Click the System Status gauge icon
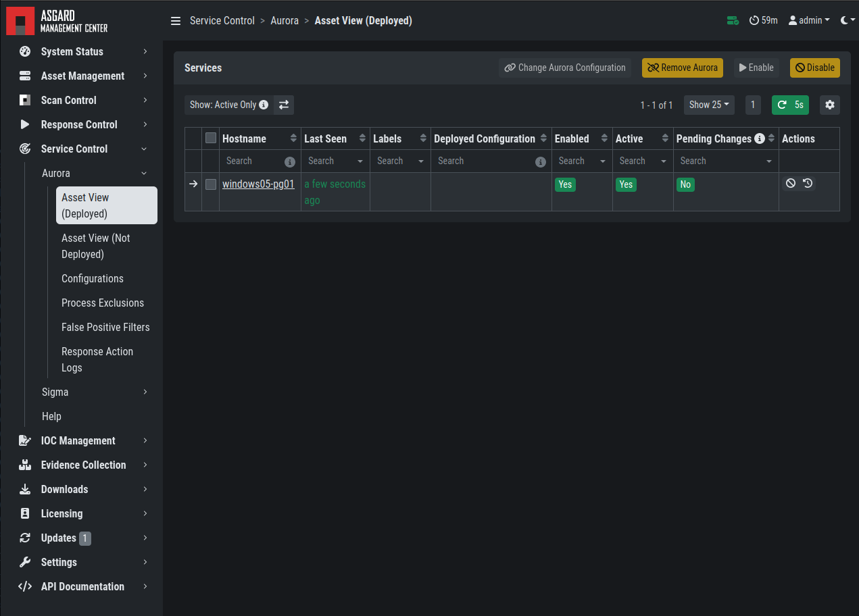 (x=25, y=51)
